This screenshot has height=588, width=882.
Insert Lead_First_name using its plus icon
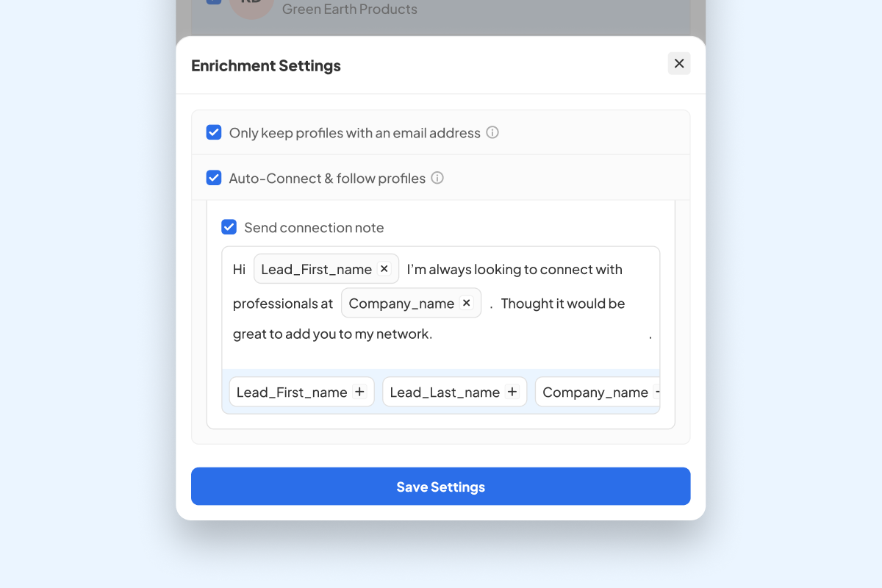tap(359, 392)
